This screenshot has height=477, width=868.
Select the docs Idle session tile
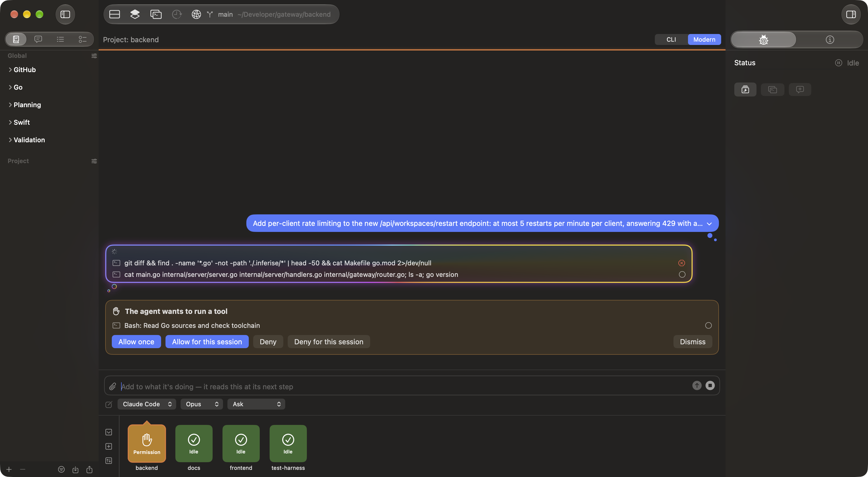(194, 444)
